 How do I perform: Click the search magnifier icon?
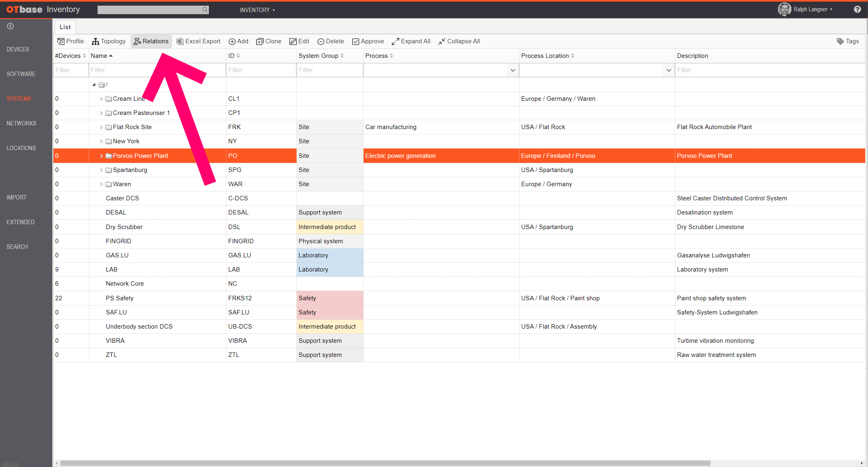(x=205, y=10)
